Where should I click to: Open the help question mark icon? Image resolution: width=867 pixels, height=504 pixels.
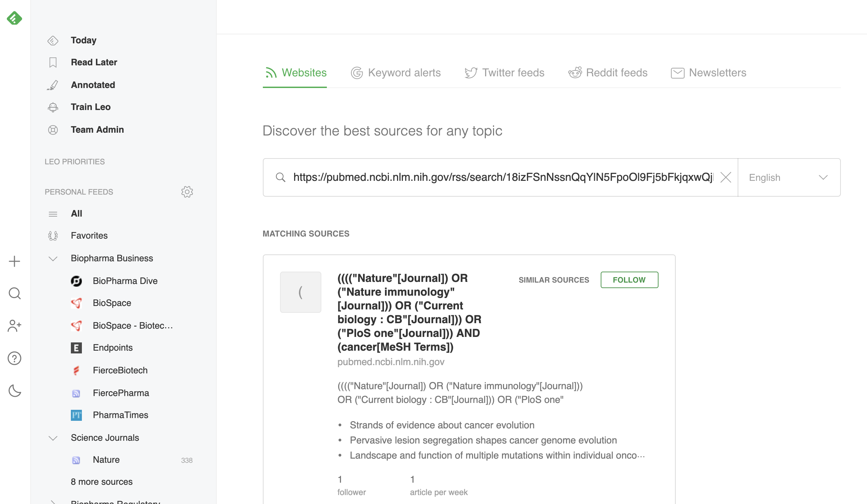point(14,359)
